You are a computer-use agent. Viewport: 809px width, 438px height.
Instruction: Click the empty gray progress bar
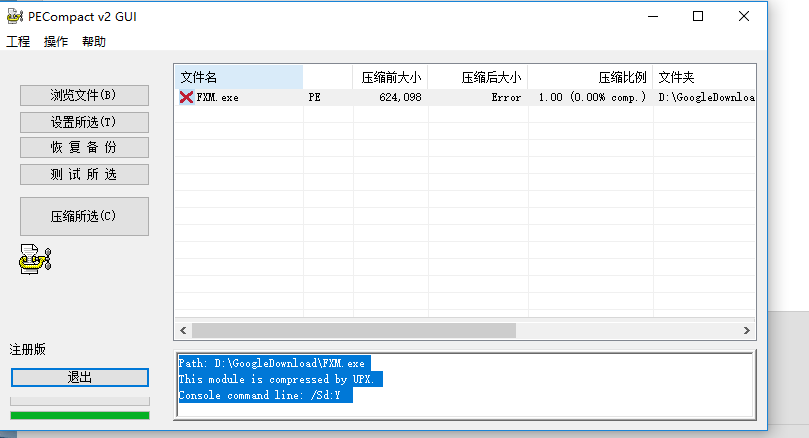(x=80, y=401)
